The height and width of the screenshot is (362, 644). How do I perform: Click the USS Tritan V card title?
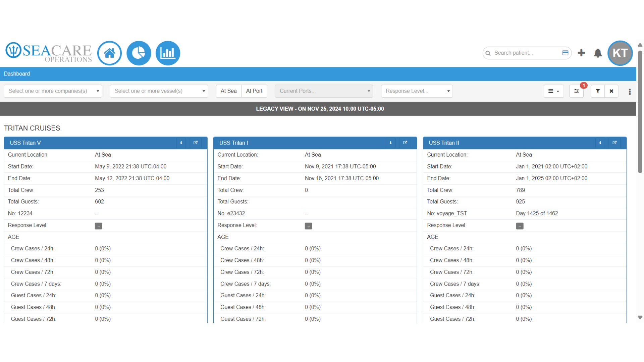pyautogui.click(x=25, y=143)
